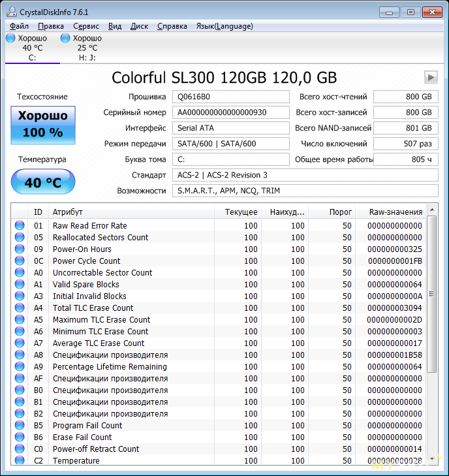Click status icon of Maximum TLC Erase Count
The height and width of the screenshot is (476, 449).
point(20,320)
